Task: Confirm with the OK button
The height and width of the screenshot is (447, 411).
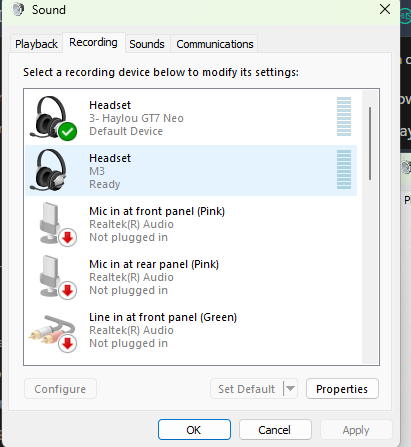Action: coord(194,430)
